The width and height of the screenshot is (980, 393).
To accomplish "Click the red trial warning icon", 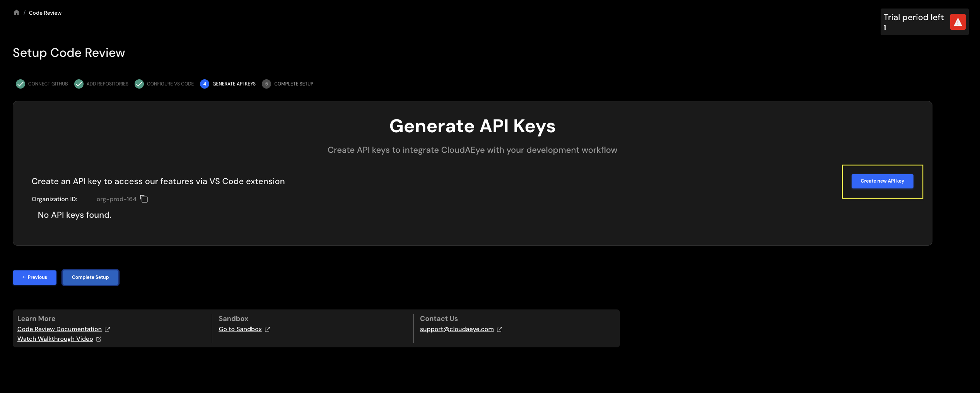I will click(958, 22).
